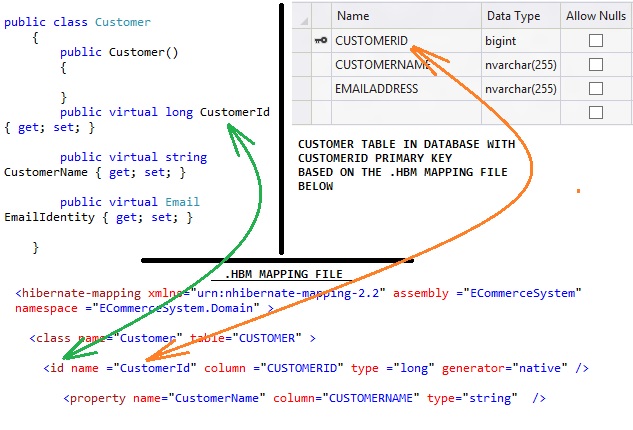The width and height of the screenshot is (633, 430).
Task: Click type "string" in property element
Action: click(x=490, y=398)
